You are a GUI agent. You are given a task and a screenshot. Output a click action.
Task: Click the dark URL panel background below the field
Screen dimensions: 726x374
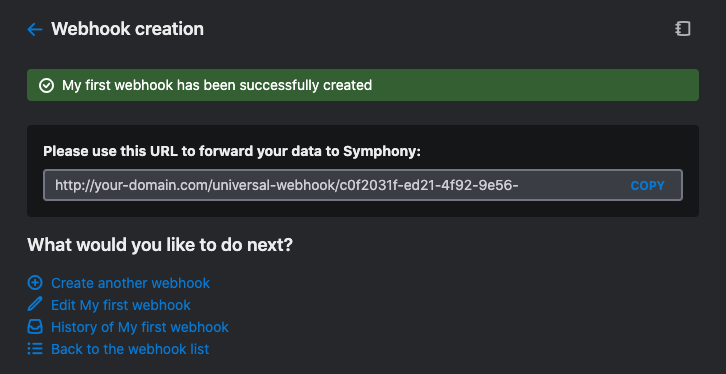tap(363, 209)
